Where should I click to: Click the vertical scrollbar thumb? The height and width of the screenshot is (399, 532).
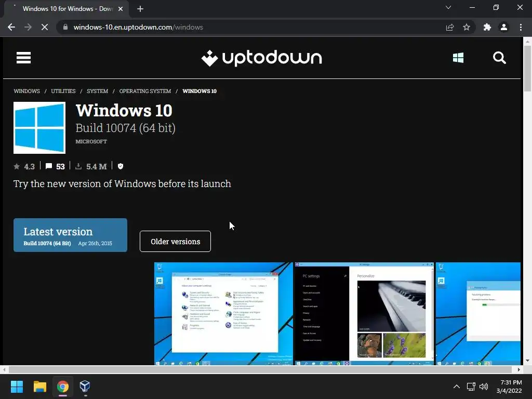pos(527,69)
